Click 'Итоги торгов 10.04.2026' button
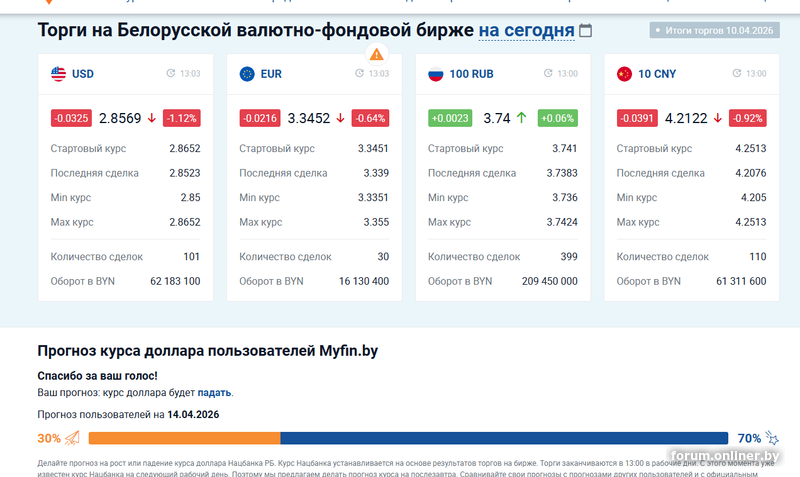 713,31
